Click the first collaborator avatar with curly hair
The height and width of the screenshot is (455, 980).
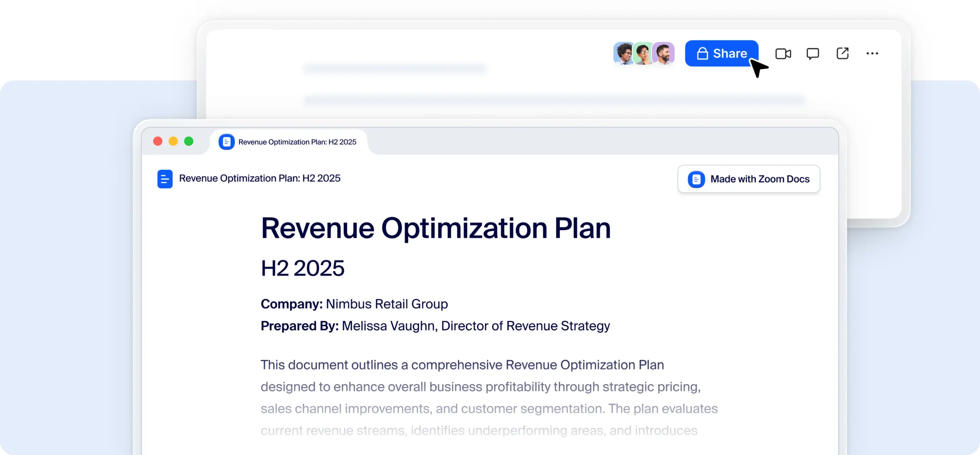click(623, 53)
